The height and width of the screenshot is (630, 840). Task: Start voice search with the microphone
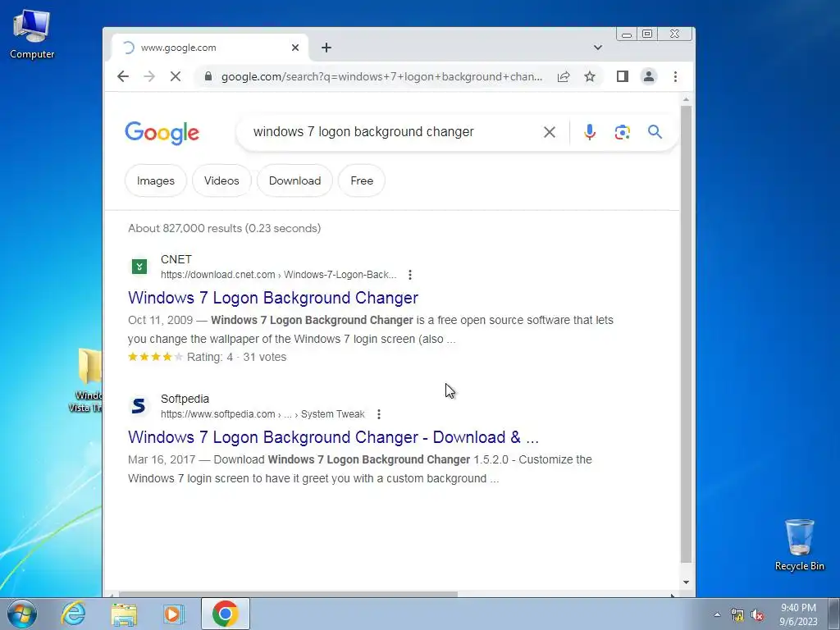tap(589, 132)
